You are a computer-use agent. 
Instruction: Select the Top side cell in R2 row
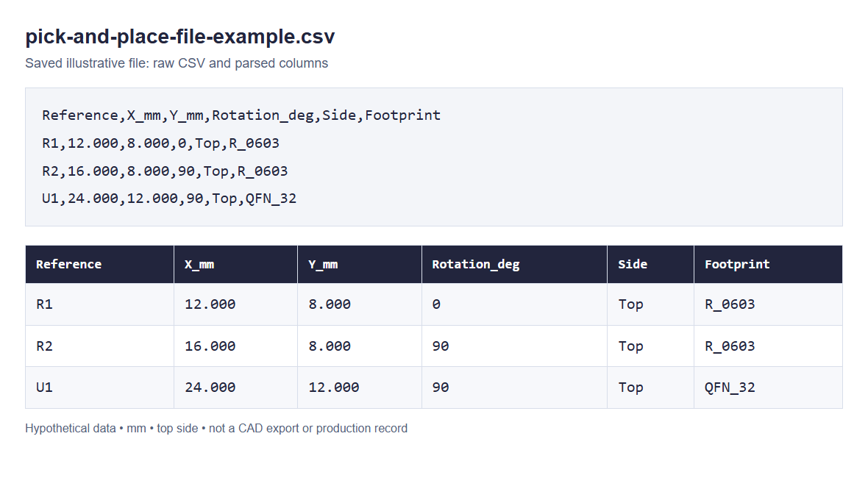pyautogui.click(x=650, y=346)
